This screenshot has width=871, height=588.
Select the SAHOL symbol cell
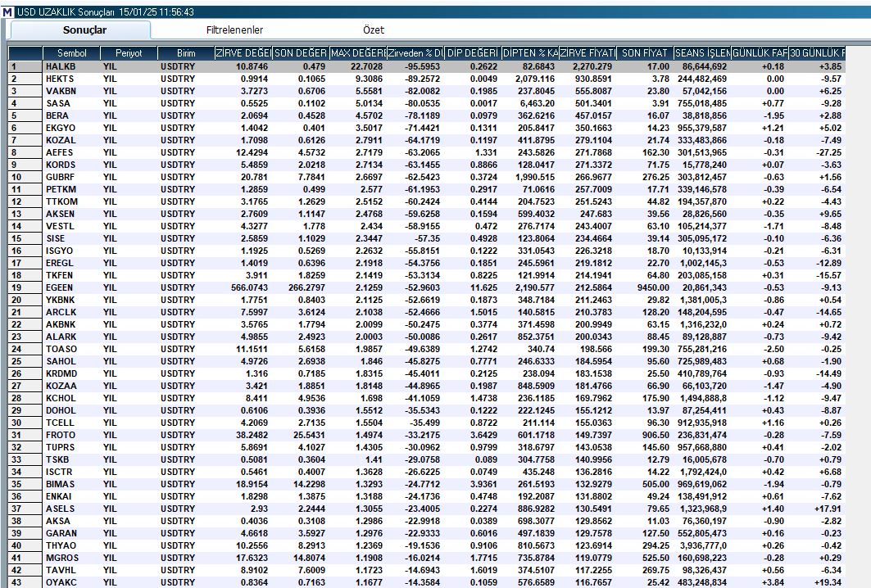[x=71, y=361]
